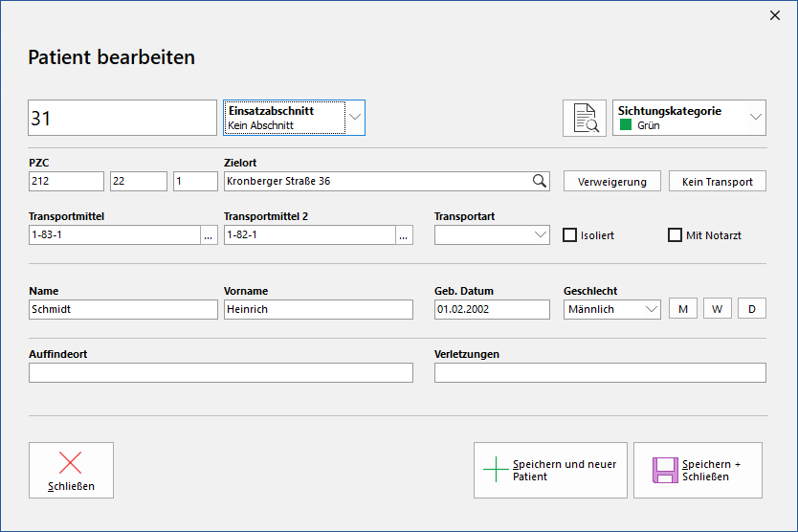Click the Vorname field containing Heinrich
The width and height of the screenshot is (798, 532).
[x=319, y=309]
